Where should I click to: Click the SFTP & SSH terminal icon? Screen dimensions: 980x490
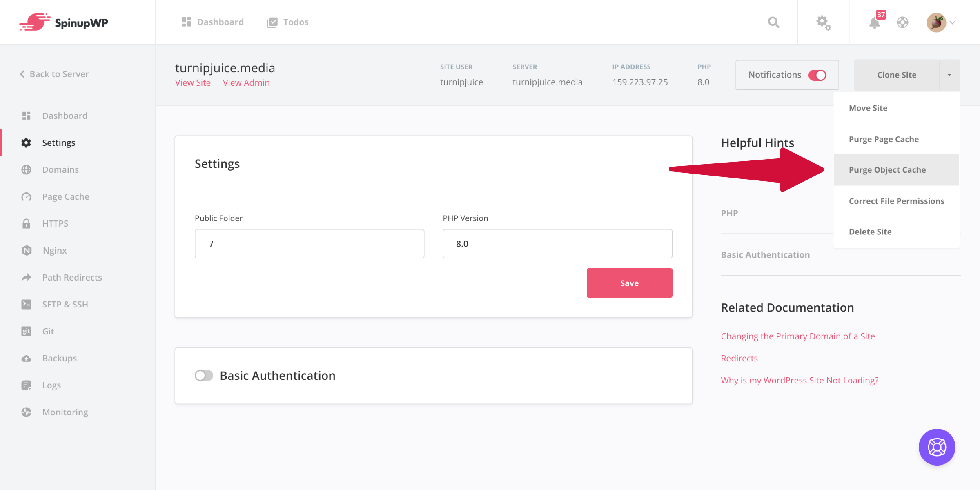click(x=27, y=304)
